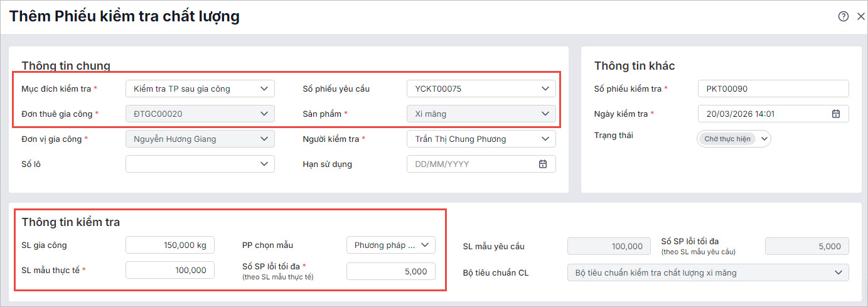The width and height of the screenshot is (868, 307).
Task: Click the Số SP lỗi tối đa actual-sample field
Action: [x=390, y=271]
